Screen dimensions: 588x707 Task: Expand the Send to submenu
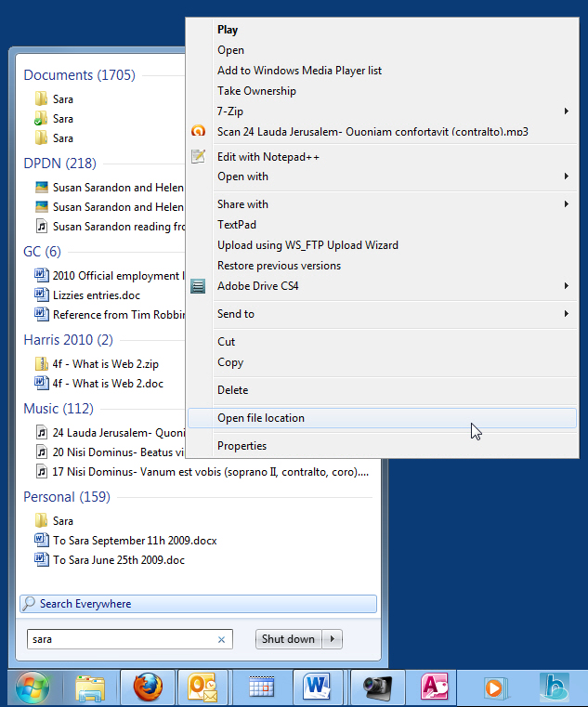[x=566, y=314]
